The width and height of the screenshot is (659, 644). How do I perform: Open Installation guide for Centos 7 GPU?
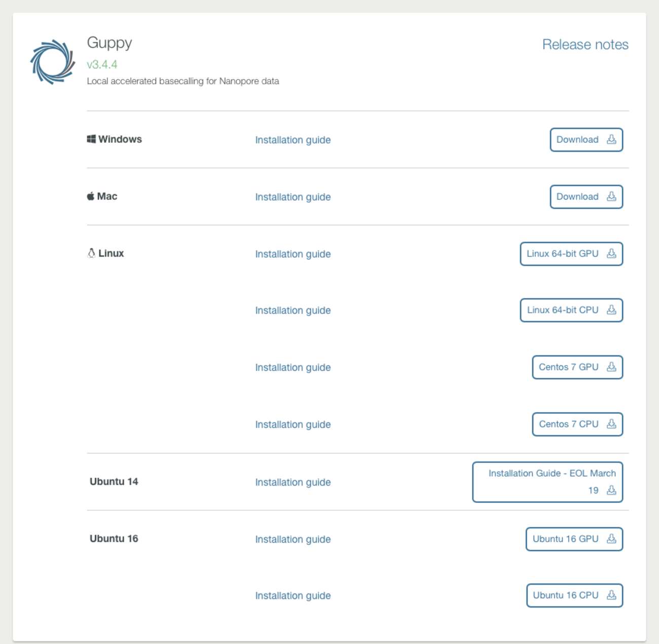point(293,368)
